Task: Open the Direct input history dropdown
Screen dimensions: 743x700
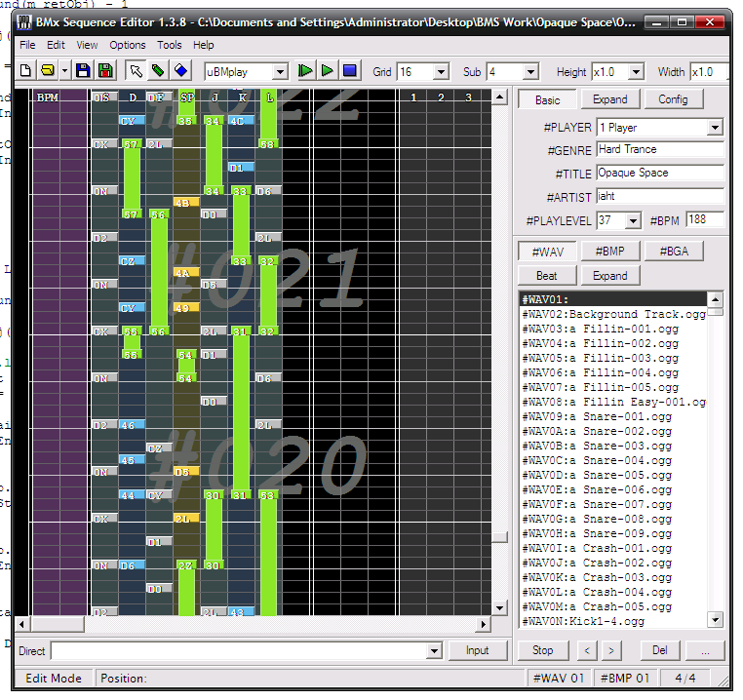Action: [434, 650]
